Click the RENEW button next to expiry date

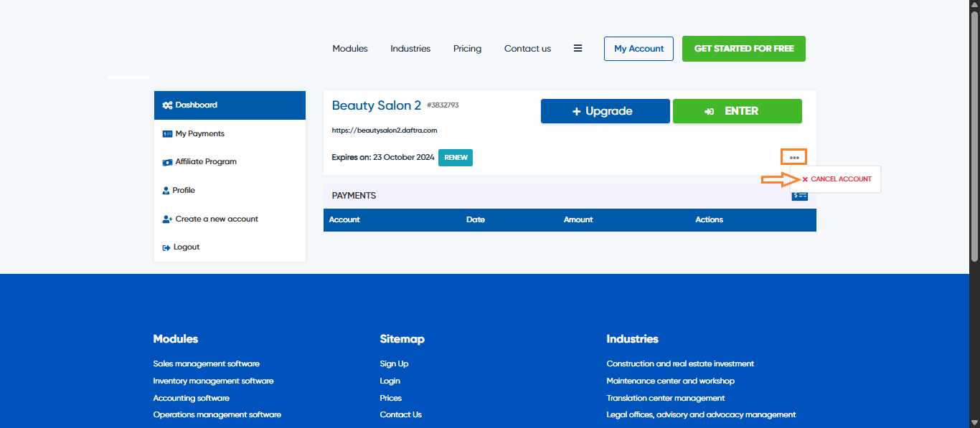coord(455,158)
